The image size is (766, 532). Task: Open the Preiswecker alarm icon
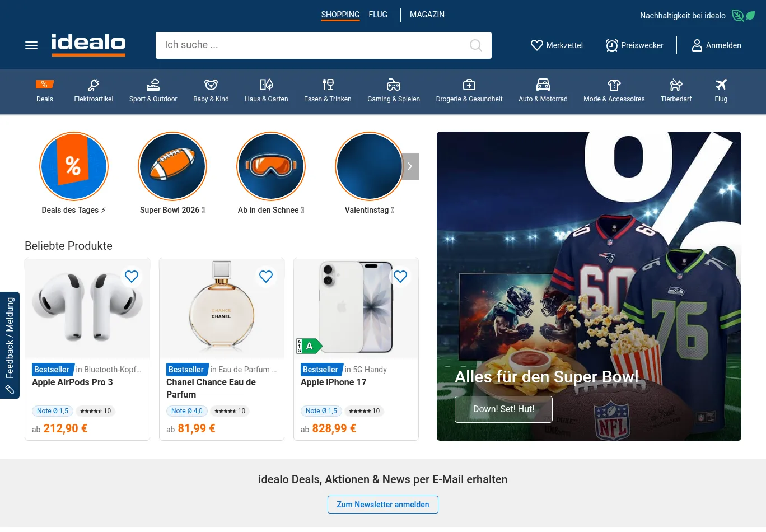tap(611, 45)
